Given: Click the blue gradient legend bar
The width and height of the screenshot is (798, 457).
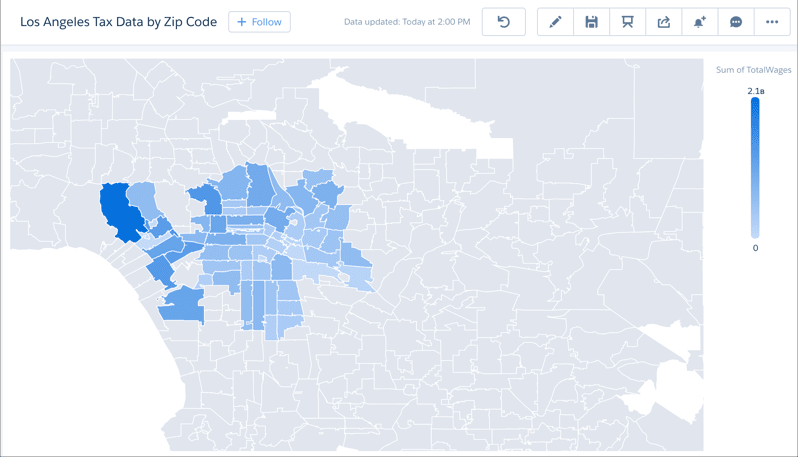Looking at the screenshot, I should [x=755, y=167].
